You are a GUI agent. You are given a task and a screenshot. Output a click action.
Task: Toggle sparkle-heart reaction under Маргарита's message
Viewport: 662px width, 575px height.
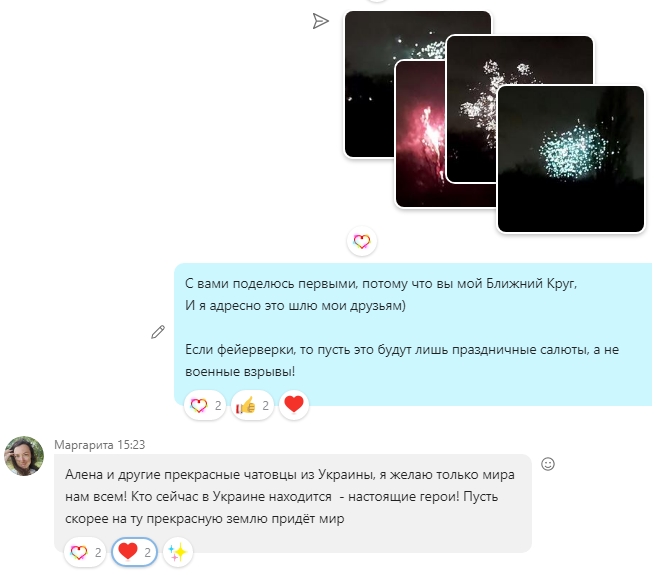click(x=85, y=552)
